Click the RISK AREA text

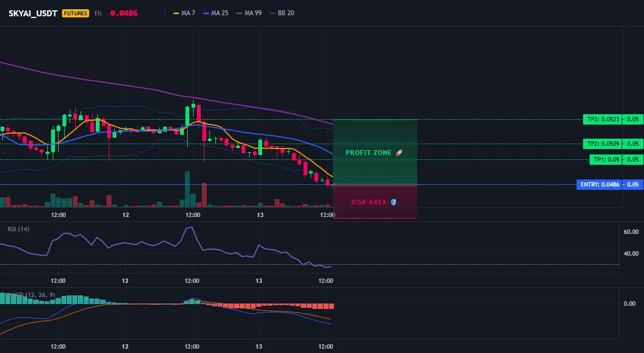click(369, 202)
